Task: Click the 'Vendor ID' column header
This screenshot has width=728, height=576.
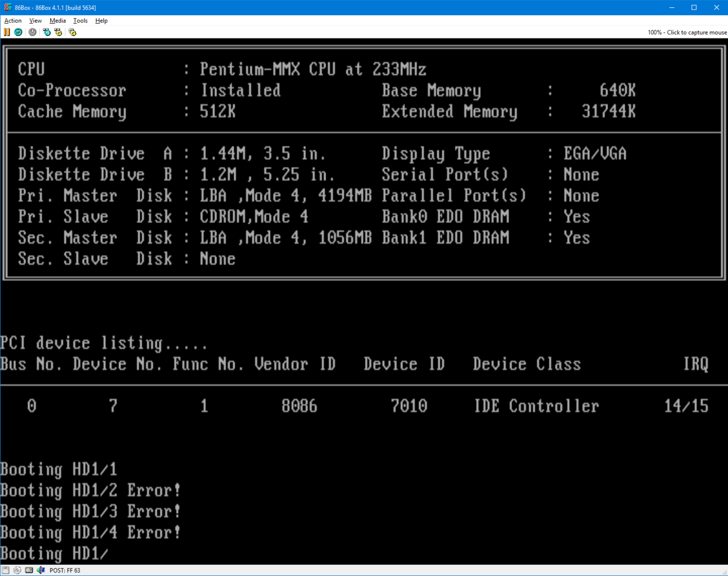Action: click(x=295, y=364)
